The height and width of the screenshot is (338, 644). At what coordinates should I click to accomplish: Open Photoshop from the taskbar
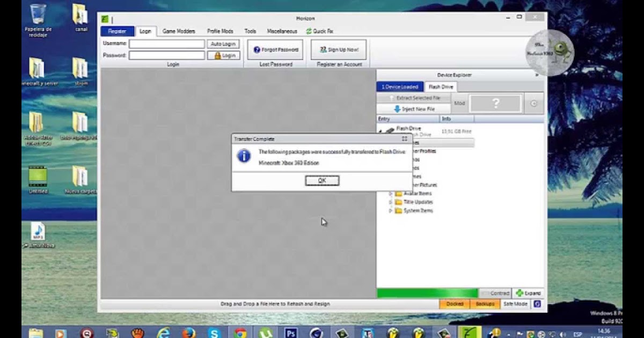(291, 333)
